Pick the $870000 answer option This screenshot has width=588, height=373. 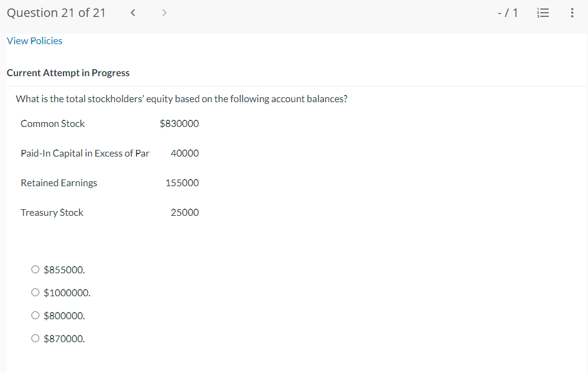(35, 338)
